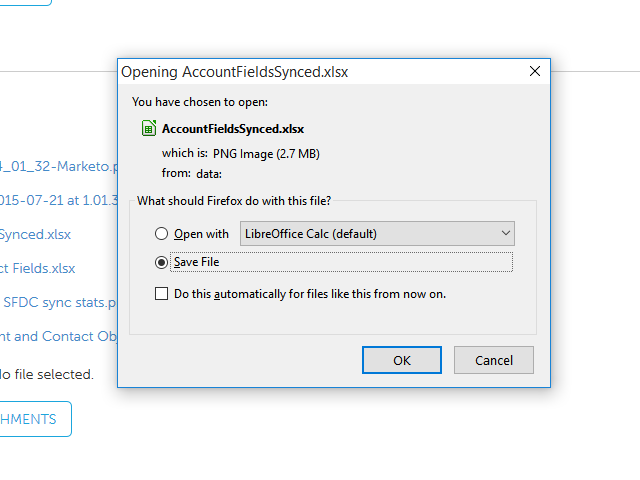Open the Fields.xlsx attachment link

click(38, 268)
